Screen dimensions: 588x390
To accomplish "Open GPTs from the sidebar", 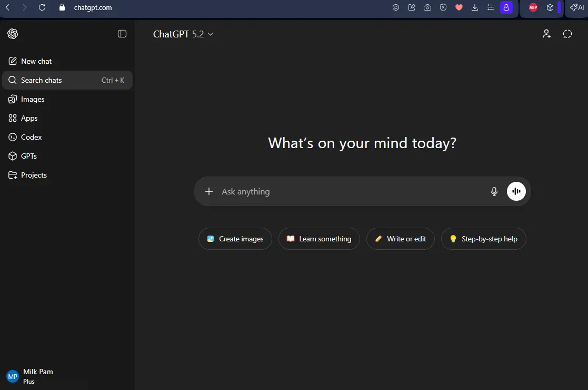I will [67, 156].
